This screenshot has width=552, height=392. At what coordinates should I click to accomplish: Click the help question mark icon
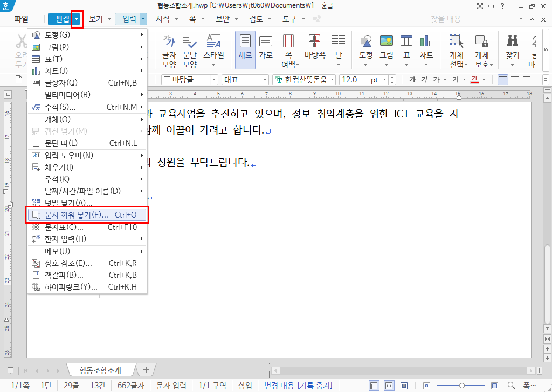(x=502, y=6)
